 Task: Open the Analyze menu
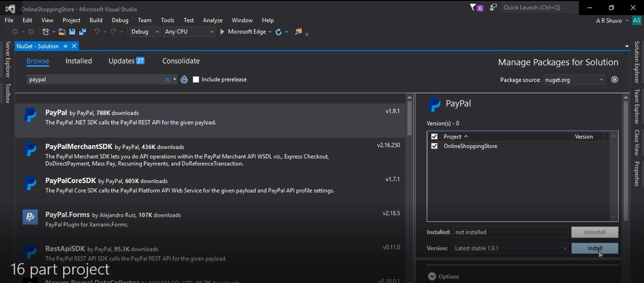click(x=213, y=20)
